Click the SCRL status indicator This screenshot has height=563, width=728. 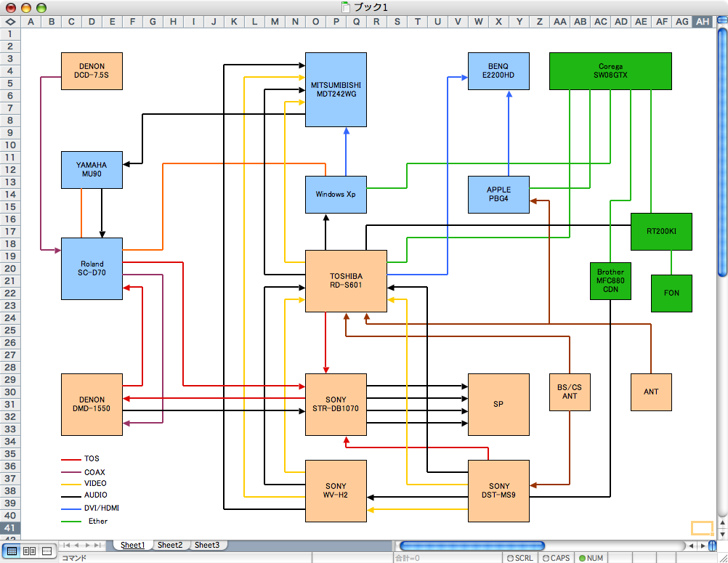520,558
